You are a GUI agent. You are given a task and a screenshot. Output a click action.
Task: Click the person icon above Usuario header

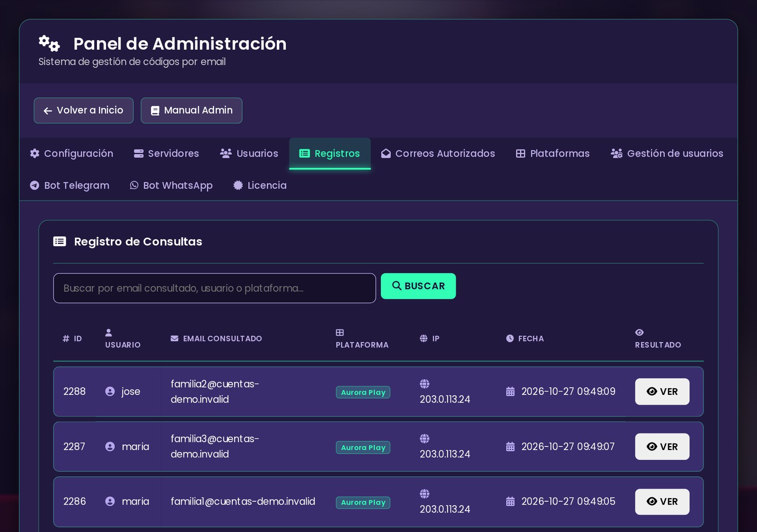click(108, 332)
